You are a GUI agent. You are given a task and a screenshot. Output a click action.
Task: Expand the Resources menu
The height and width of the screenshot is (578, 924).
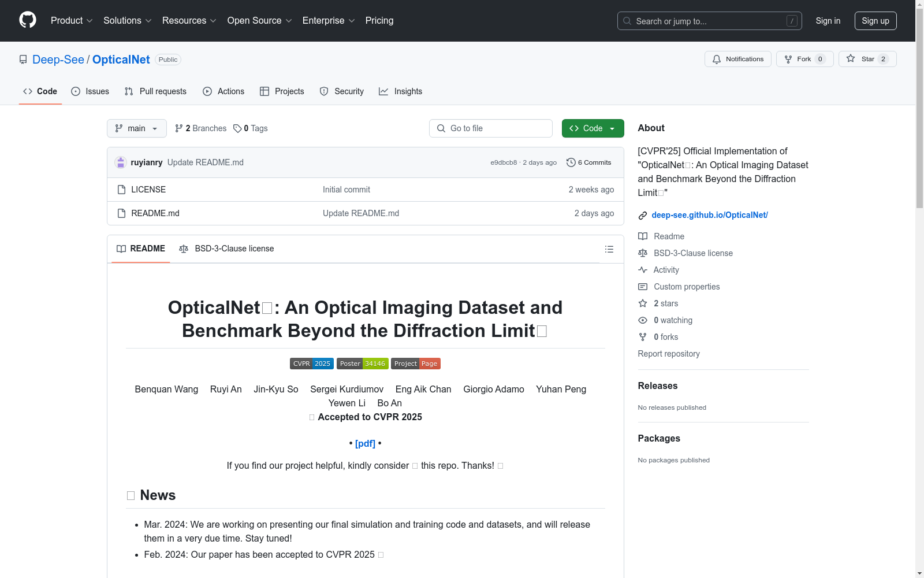point(189,21)
